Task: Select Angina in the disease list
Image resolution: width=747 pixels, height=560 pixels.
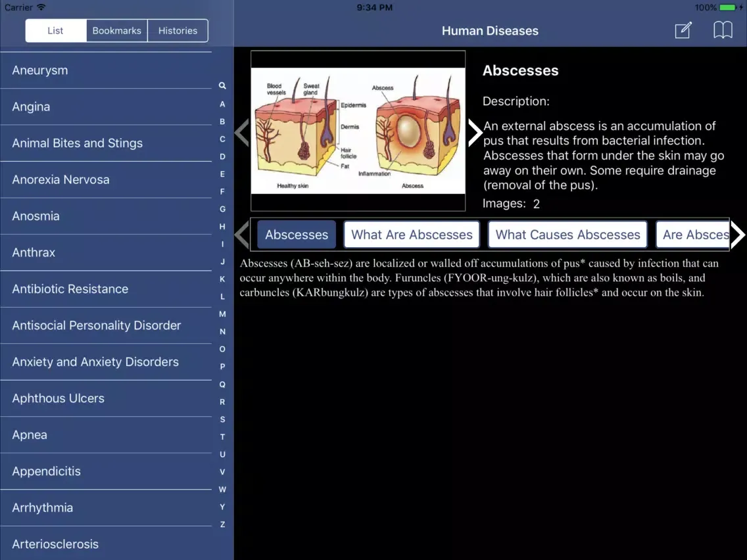Action: click(x=106, y=106)
